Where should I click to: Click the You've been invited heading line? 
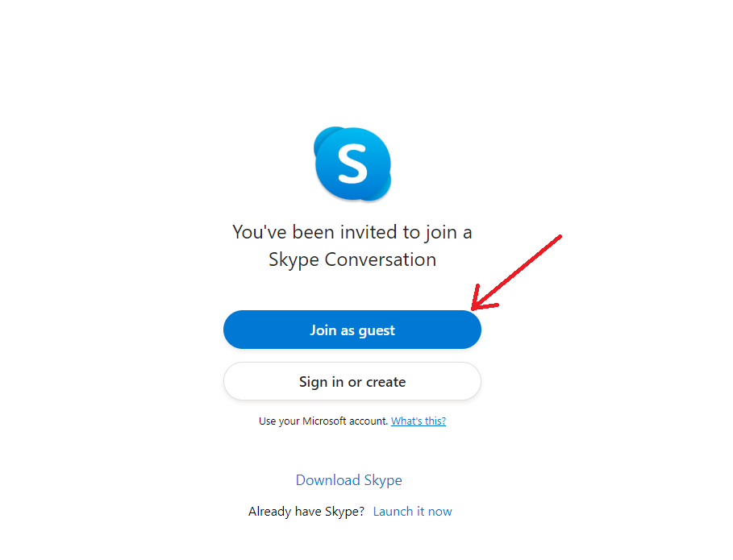click(x=352, y=232)
